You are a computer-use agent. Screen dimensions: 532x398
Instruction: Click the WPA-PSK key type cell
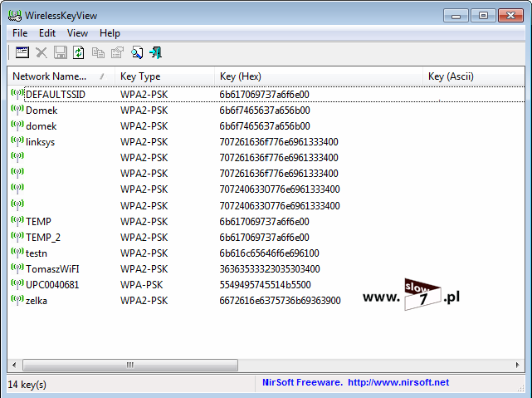pyautogui.click(x=141, y=284)
